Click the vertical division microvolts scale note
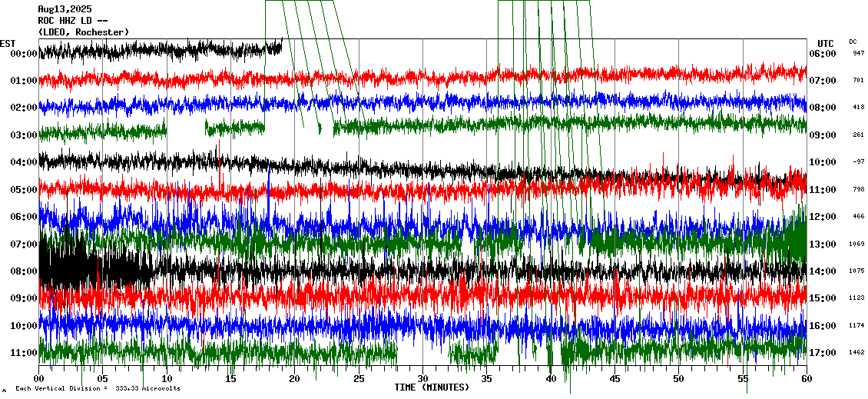The height and width of the screenshot is (399, 868). pos(98,389)
